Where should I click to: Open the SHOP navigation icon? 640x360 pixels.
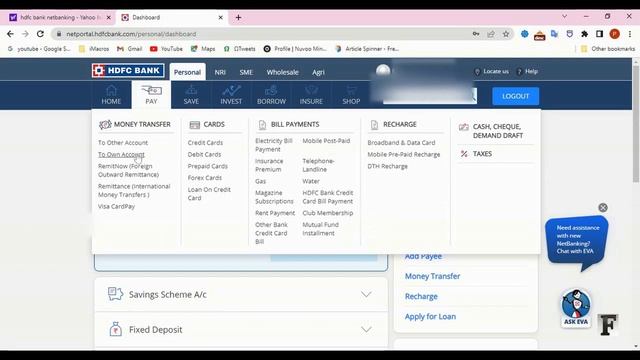pos(351,90)
